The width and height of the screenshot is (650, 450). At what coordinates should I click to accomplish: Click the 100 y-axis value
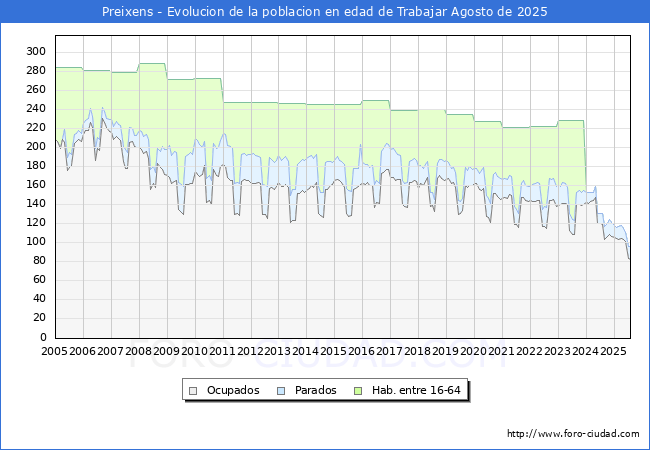click(36, 242)
